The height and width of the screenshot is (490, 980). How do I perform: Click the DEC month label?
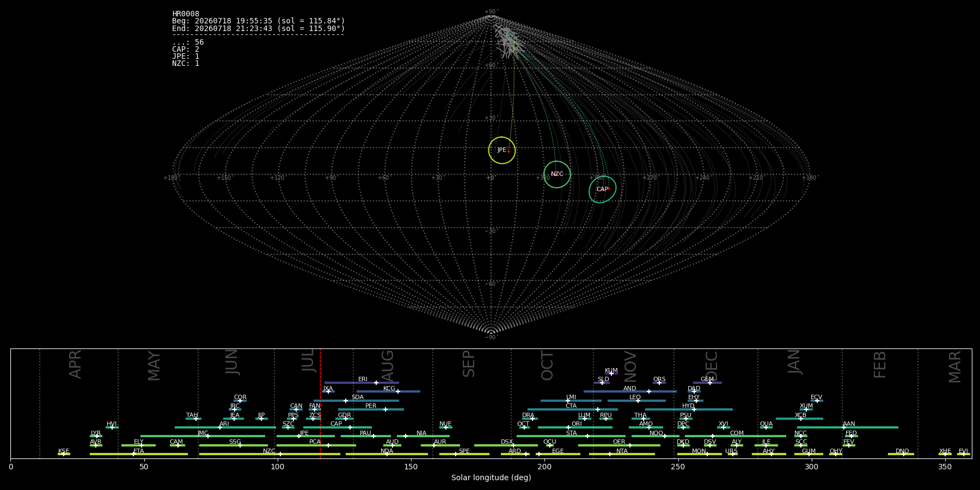pyautogui.click(x=712, y=366)
